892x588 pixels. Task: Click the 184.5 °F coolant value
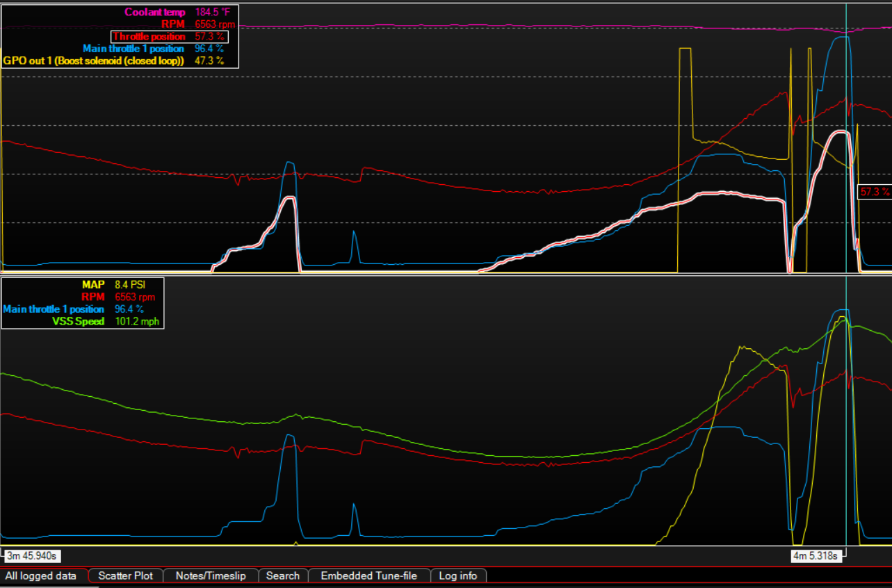[212, 13]
